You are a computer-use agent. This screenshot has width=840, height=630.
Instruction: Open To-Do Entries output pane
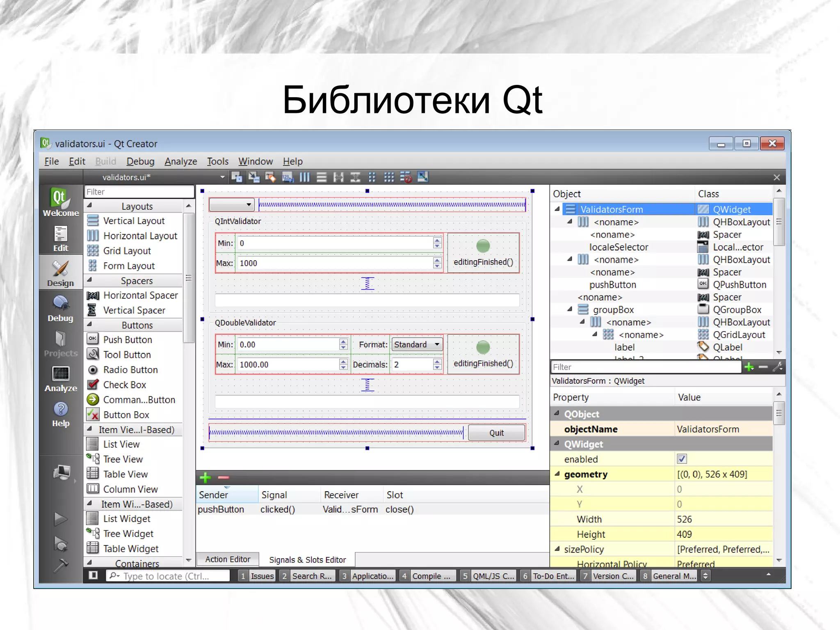pos(548,576)
